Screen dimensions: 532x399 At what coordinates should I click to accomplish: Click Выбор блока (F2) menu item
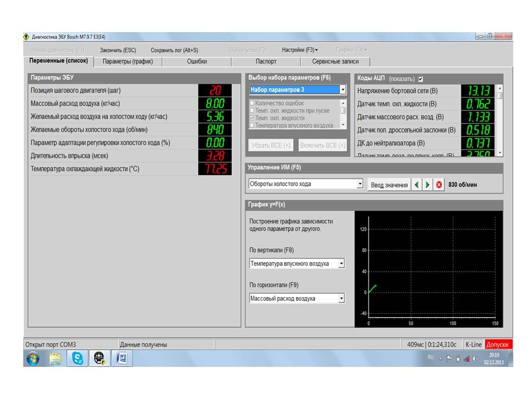tap(248, 50)
